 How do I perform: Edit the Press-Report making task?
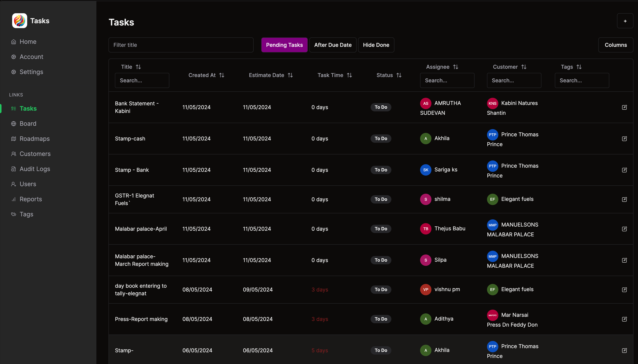pyautogui.click(x=625, y=319)
